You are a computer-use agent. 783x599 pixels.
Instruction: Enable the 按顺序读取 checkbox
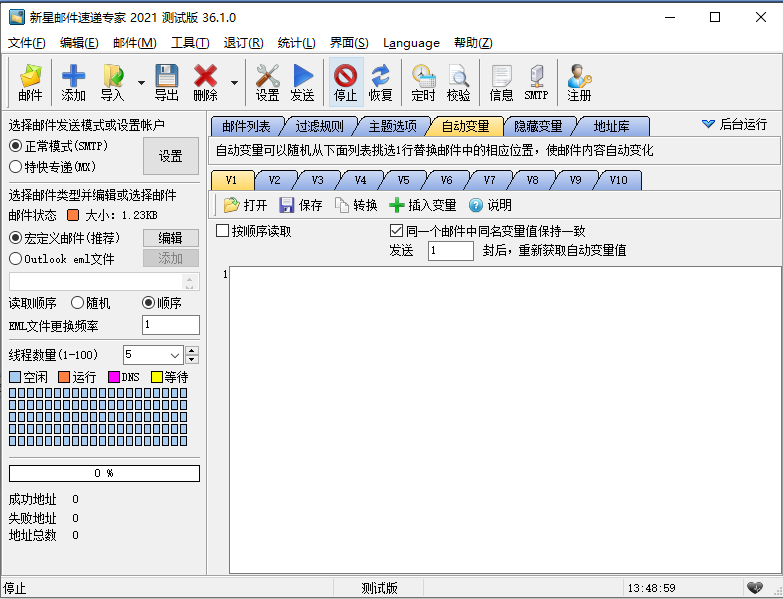point(223,231)
